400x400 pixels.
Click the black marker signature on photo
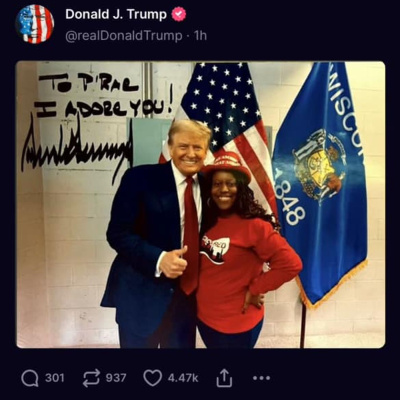(77, 149)
